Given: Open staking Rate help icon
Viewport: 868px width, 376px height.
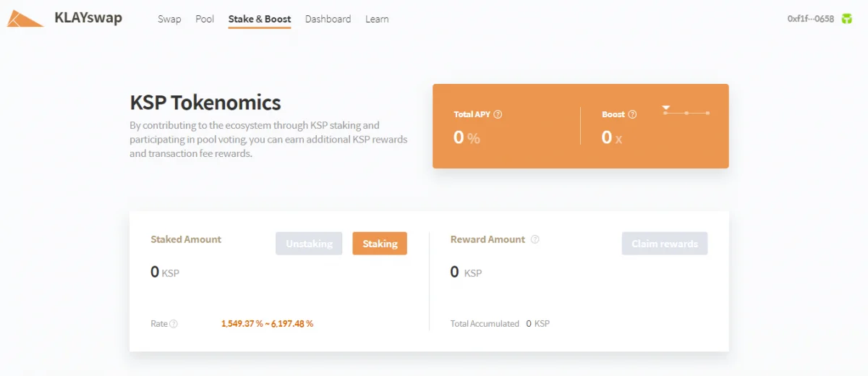Looking at the screenshot, I should [174, 324].
